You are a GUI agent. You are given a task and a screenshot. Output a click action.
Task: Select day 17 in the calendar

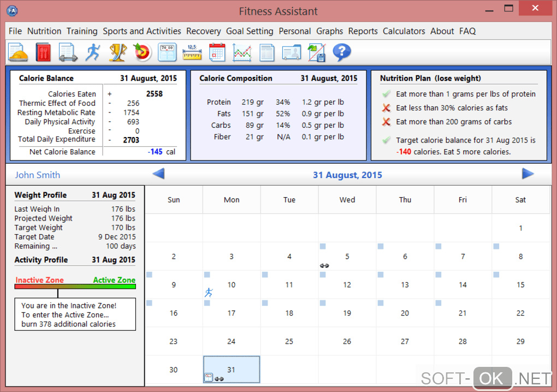(231, 313)
